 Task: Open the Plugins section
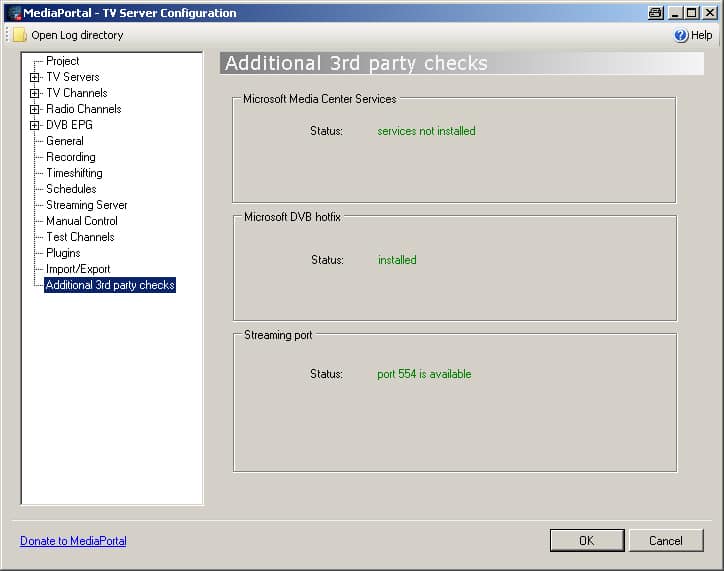[x=63, y=253]
